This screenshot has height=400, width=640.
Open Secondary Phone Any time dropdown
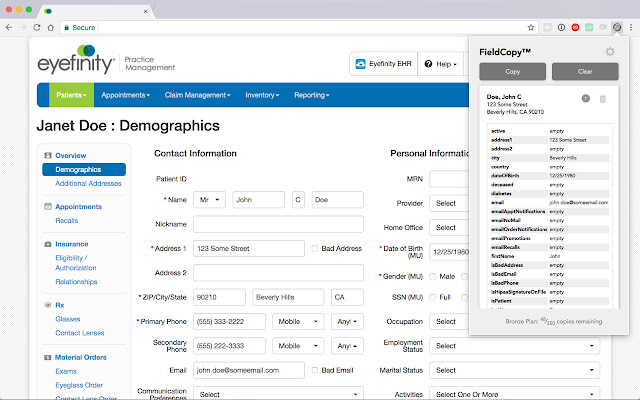[x=347, y=346]
